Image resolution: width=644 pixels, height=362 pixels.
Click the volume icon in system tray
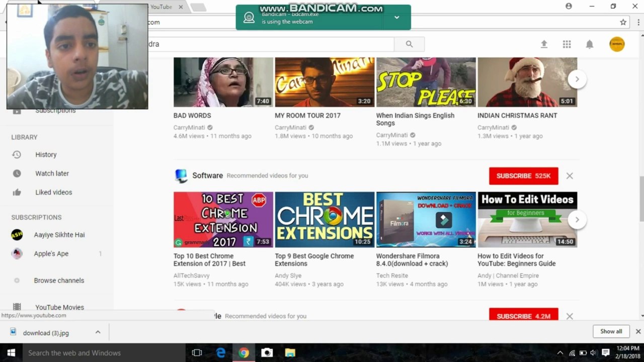[593, 353]
